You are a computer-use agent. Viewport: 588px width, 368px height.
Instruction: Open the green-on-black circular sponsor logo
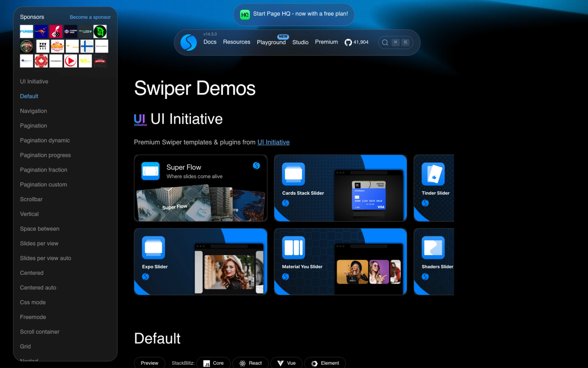(100, 31)
